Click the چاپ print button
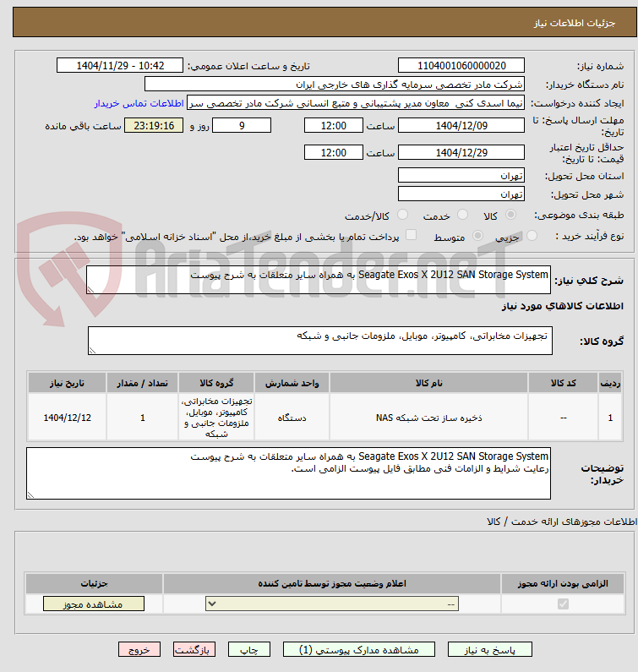Screen dimensions: 638x672 (x=249, y=650)
